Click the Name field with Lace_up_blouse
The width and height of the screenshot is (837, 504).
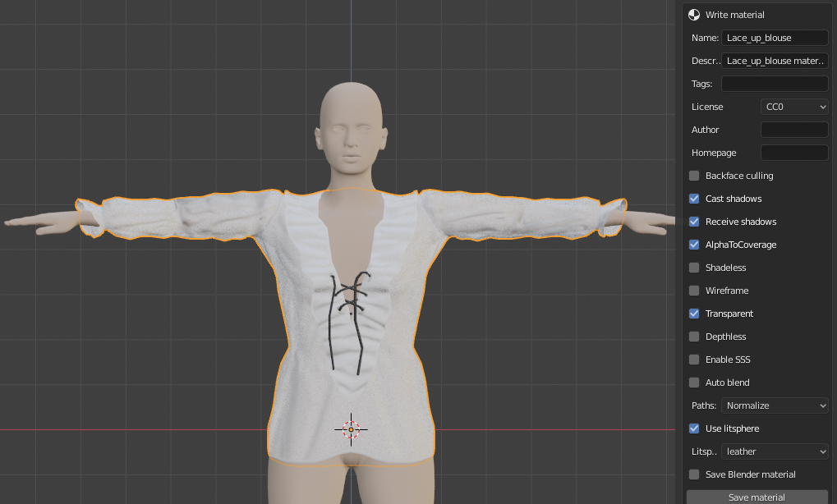[775, 38]
